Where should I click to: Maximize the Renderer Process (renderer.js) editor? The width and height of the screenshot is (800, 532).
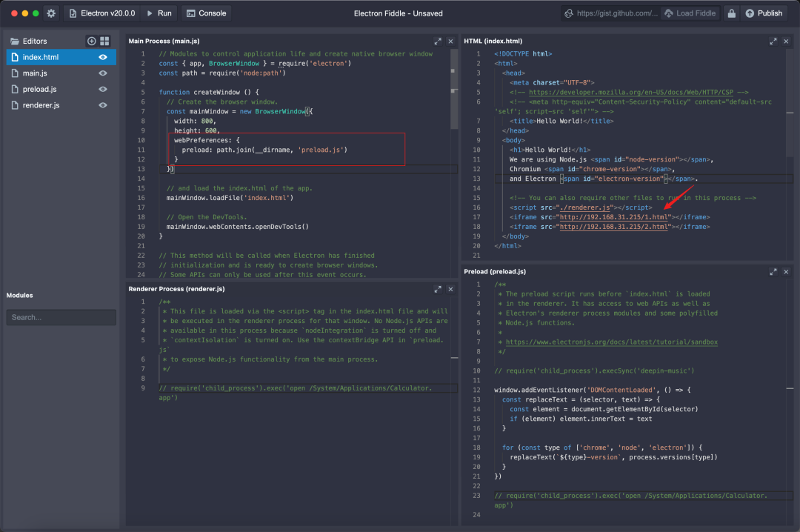pos(438,289)
